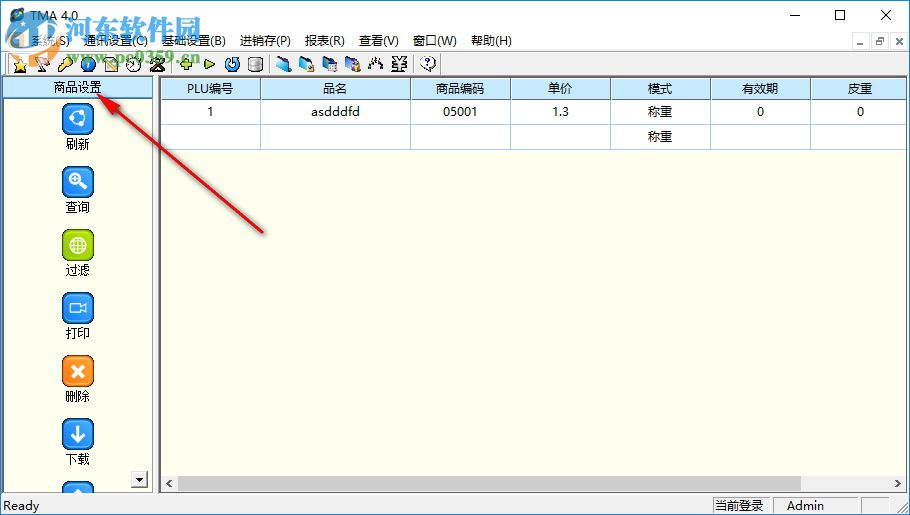
Task: Click the question mark help toolbar icon
Action: click(428, 64)
